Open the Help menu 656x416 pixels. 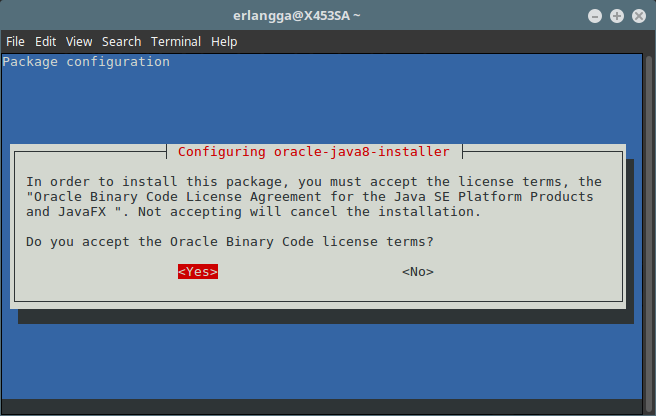(224, 42)
